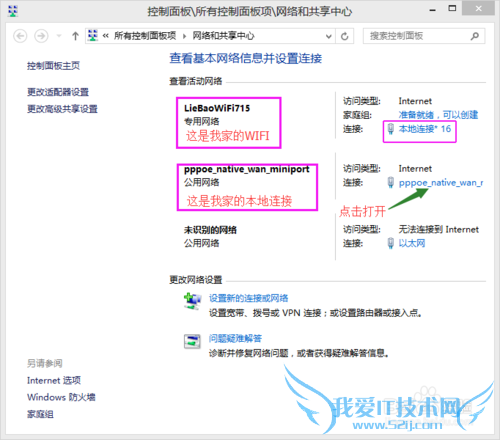500x440 pixels.
Task: Click the window title bar system icon
Action: (x=13, y=11)
